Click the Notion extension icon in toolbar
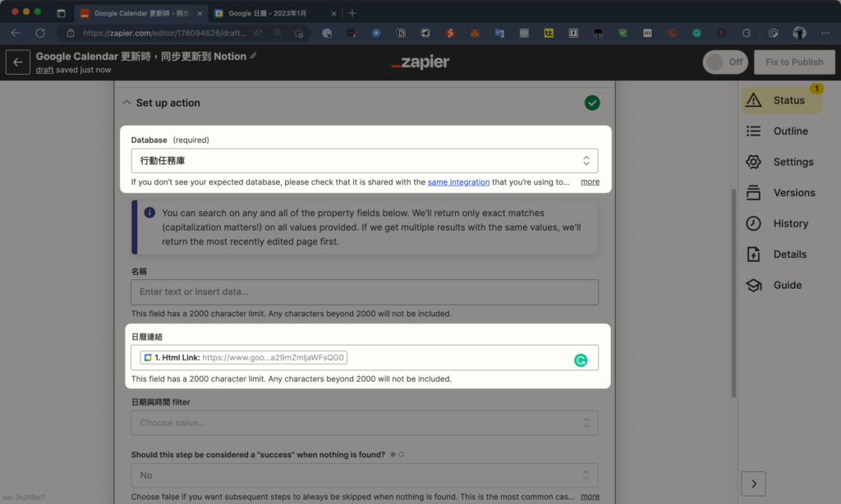Image resolution: width=841 pixels, height=504 pixels. pyautogui.click(x=401, y=33)
